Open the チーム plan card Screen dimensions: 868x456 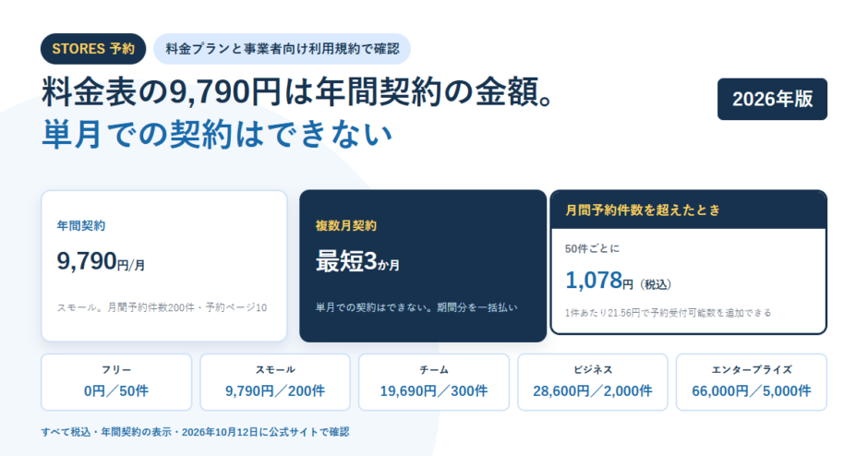(434, 382)
